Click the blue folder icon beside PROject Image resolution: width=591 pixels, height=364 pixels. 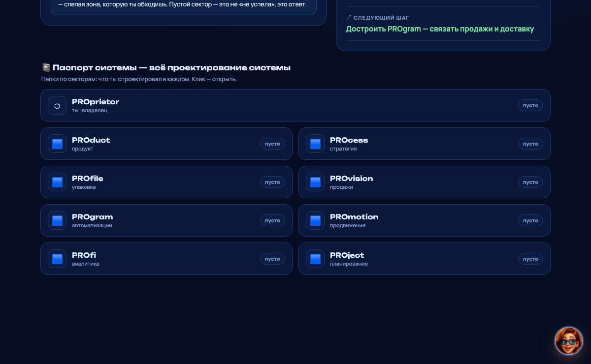tap(315, 259)
